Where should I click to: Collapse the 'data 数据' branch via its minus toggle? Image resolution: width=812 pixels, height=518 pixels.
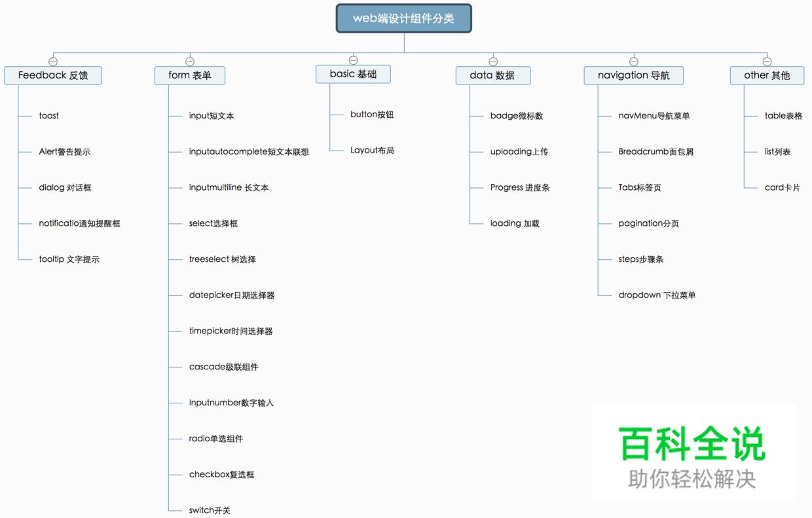[x=492, y=61]
